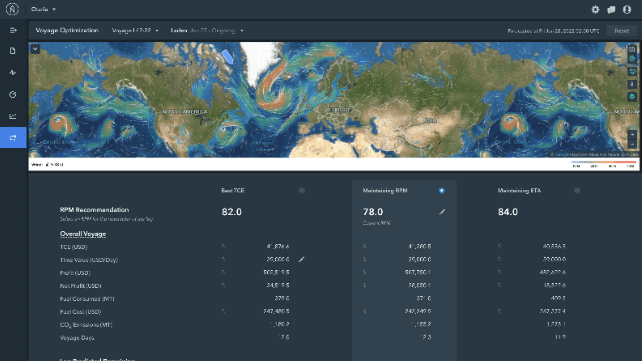Click the 78.0 Maintaining RPM value
The height and width of the screenshot is (361, 643).
373,212
